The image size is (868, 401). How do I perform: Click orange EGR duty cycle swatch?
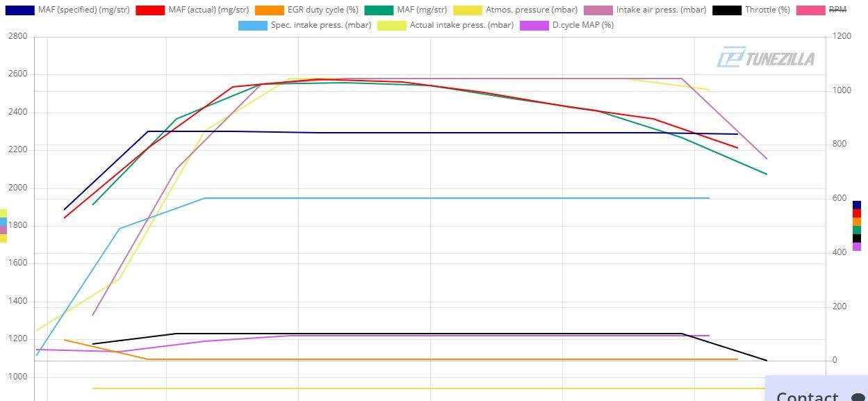(x=270, y=10)
